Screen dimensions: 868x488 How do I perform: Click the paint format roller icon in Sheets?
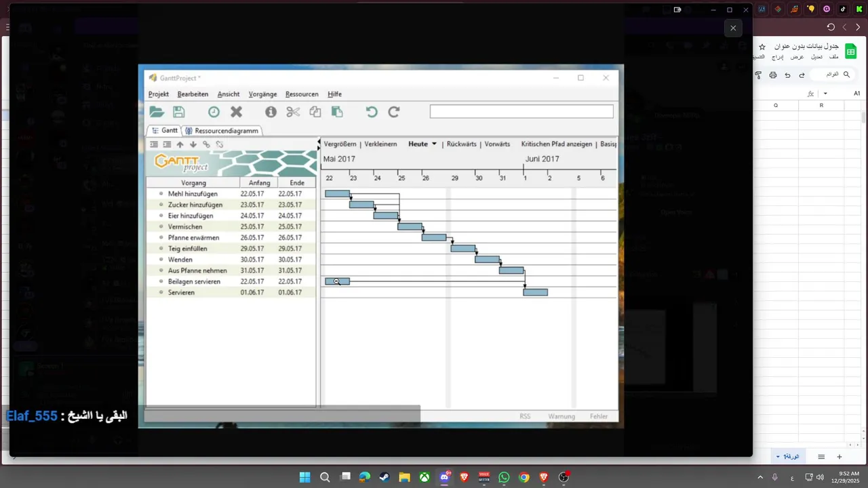pyautogui.click(x=758, y=75)
